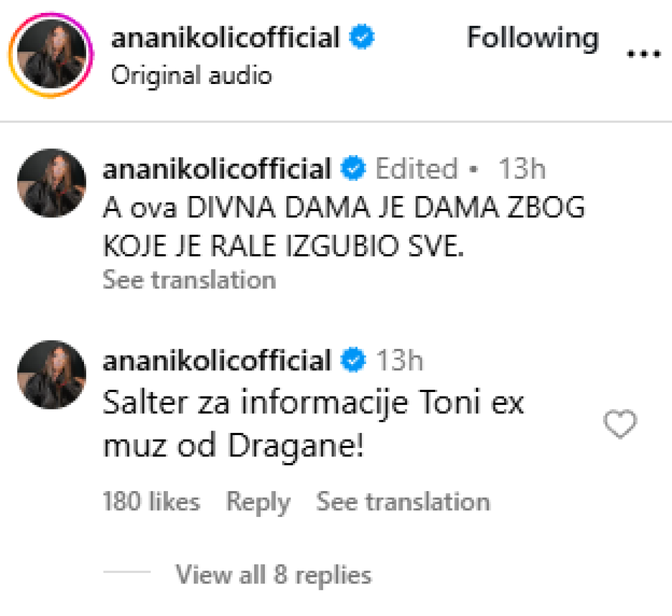Click avatar beside DIVNA DAMA comment
Image resolution: width=672 pixels, height=616 pixels.
[52, 183]
